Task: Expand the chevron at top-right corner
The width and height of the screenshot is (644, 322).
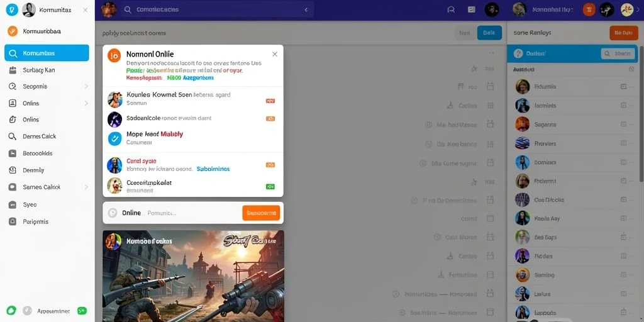Action: coord(638,10)
